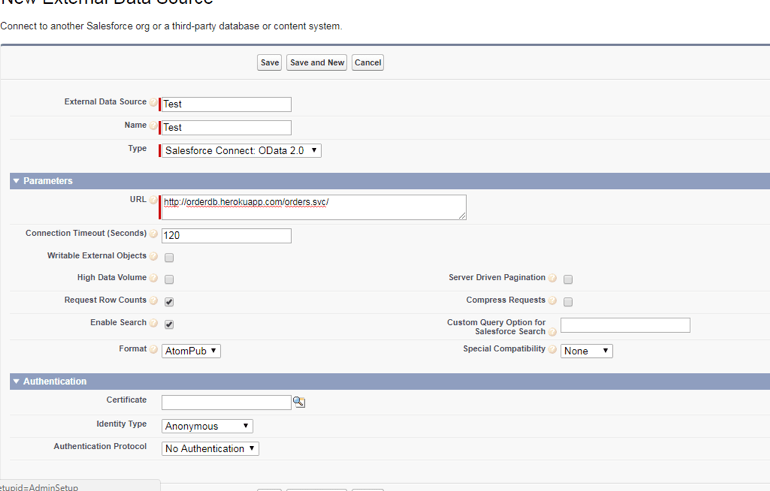Click the top Save and New button
770x491 pixels.
(317, 63)
